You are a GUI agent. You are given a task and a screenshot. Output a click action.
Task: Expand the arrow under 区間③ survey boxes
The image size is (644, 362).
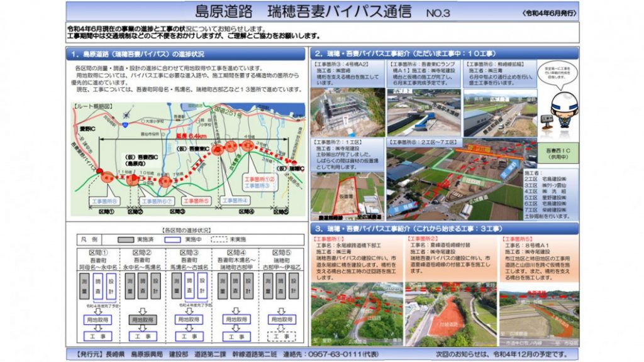(x=190, y=310)
